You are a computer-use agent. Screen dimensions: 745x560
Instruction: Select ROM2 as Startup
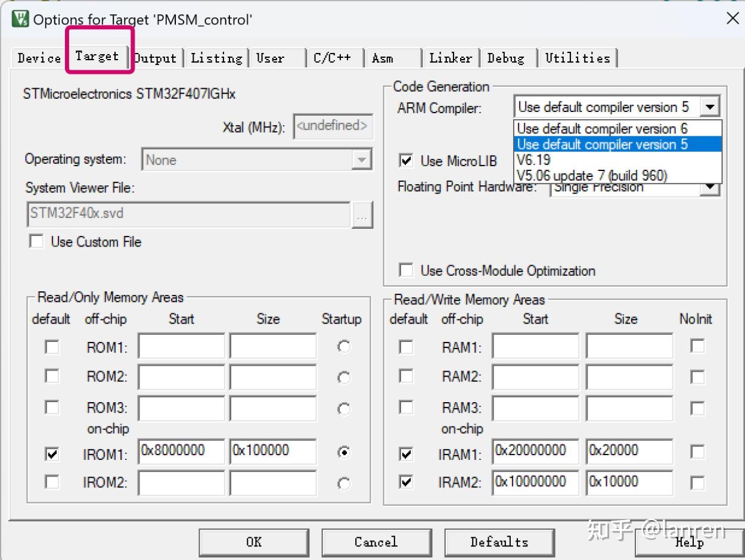[x=343, y=378]
